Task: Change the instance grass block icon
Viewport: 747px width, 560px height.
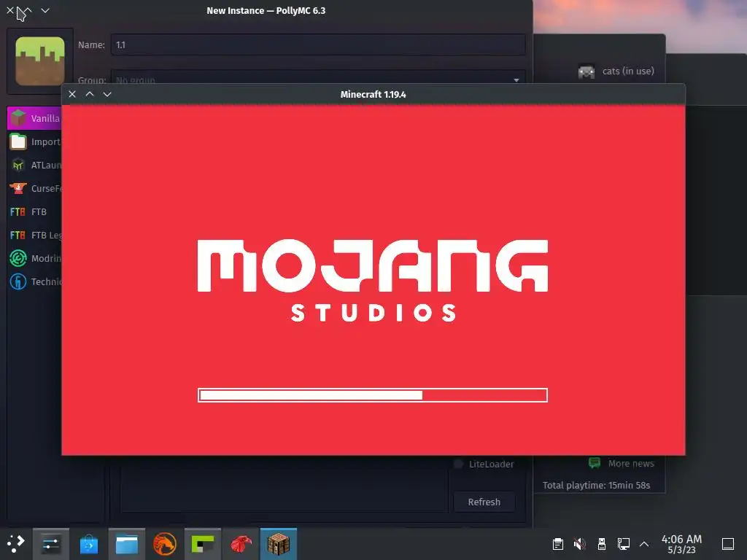Action: (x=40, y=61)
